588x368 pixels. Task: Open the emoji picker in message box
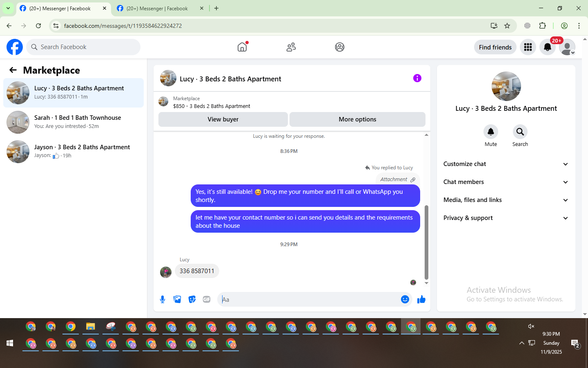point(405,299)
